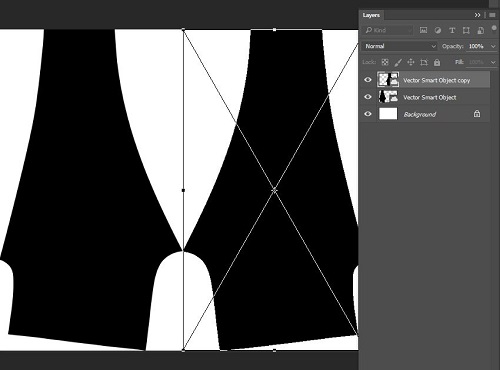Click the bottom-middle transform handle

[x=274, y=350]
